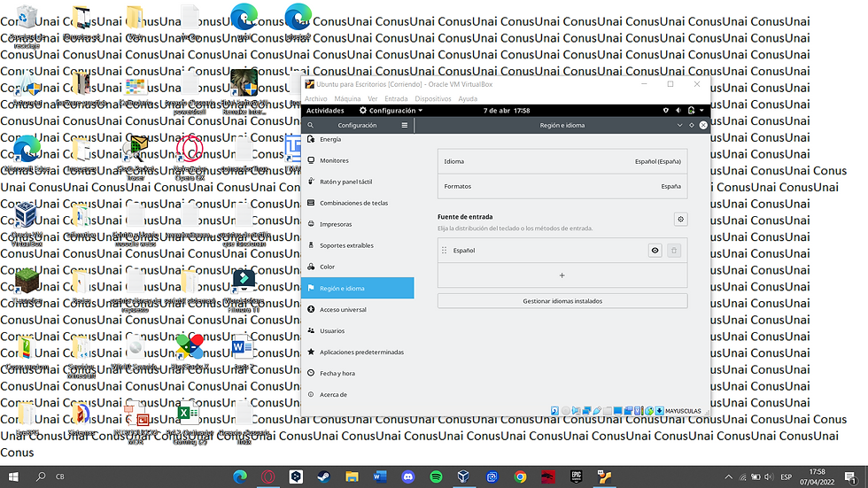
Task: Click the search icon in Configuración header
Action: pyautogui.click(x=311, y=126)
